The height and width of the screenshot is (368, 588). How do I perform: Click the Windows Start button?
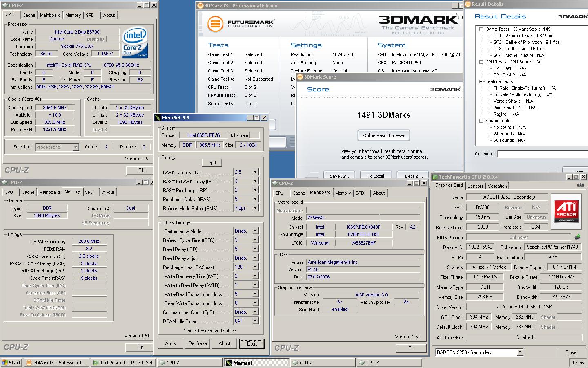pos(11,363)
